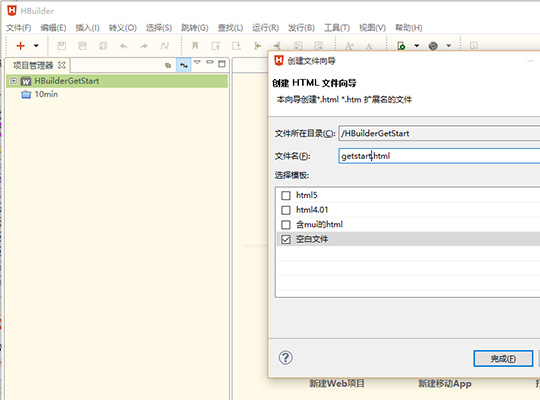Click the HBuilder logo of the wizard dialog
Viewport: 540px width, 400px height.
point(279,61)
